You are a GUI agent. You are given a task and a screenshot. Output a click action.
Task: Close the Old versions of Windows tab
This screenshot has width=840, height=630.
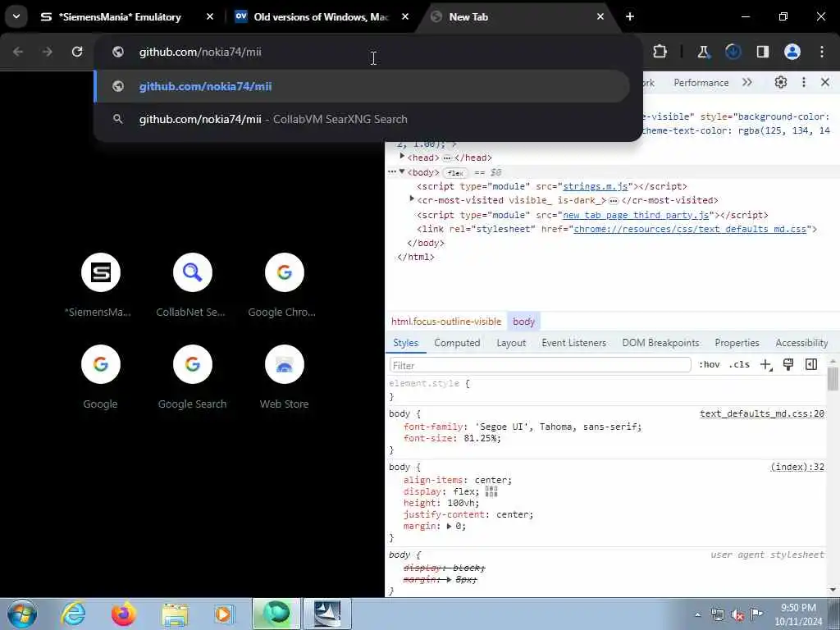[405, 16]
